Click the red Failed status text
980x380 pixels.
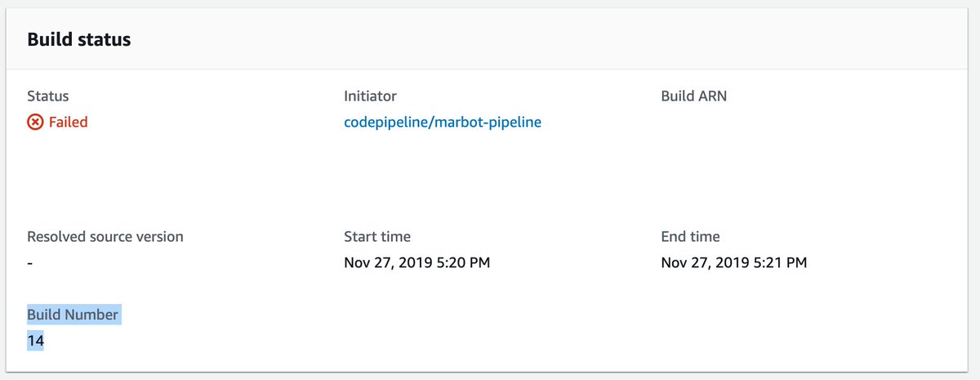click(x=68, y=123)
